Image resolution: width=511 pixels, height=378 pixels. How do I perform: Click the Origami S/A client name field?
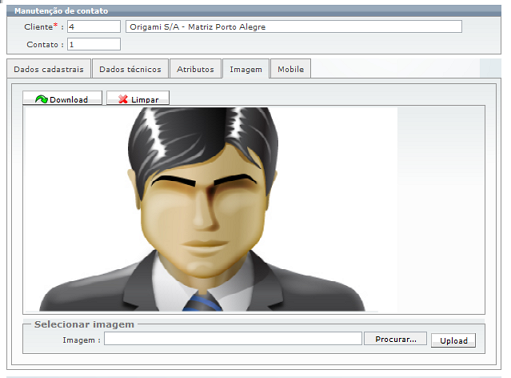point(294,27)
